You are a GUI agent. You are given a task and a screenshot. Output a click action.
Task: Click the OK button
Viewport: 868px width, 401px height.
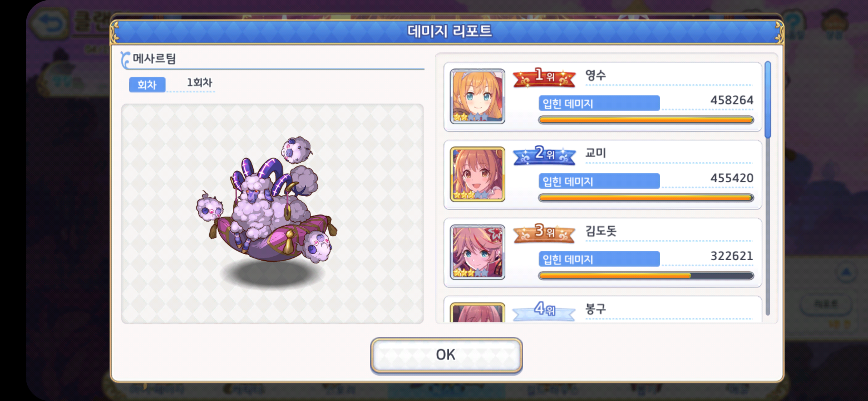pos(446,355)
